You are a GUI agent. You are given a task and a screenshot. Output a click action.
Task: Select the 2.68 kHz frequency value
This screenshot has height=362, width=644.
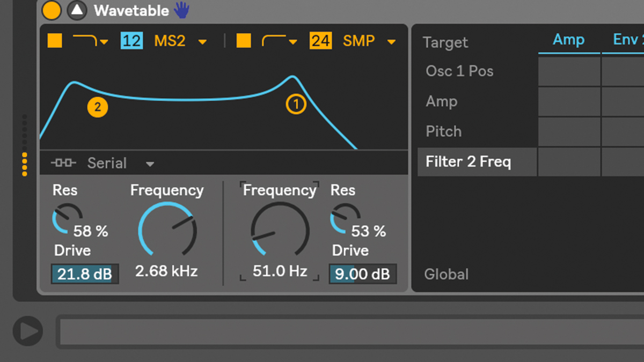coord(166,271)
